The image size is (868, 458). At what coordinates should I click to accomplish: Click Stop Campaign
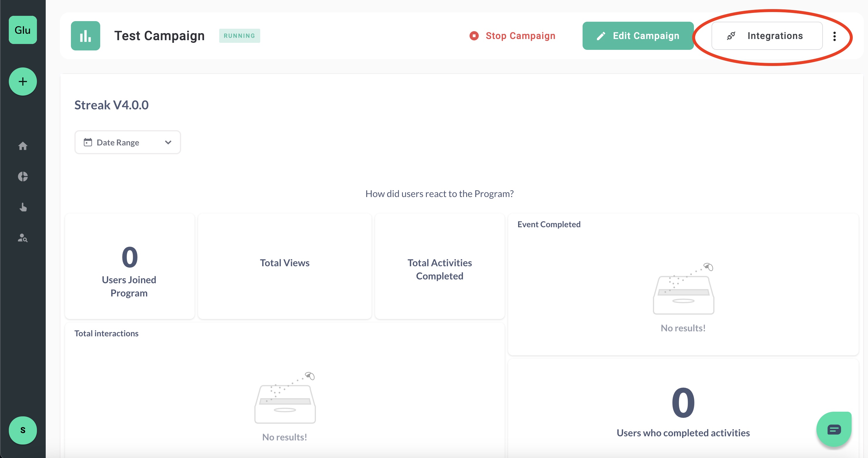coord(513,36)
